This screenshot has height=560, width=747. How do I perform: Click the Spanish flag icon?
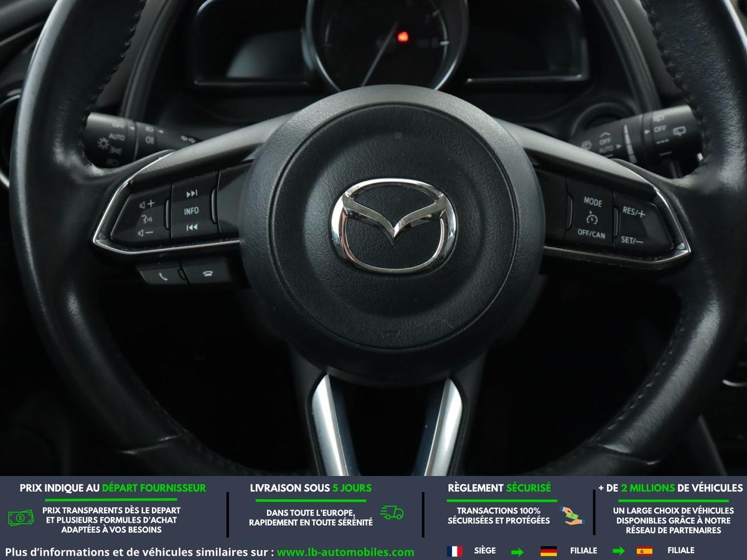644,551
